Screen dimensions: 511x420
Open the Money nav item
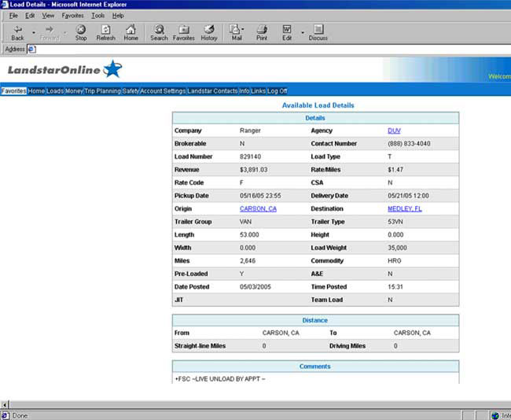[74, 91]
